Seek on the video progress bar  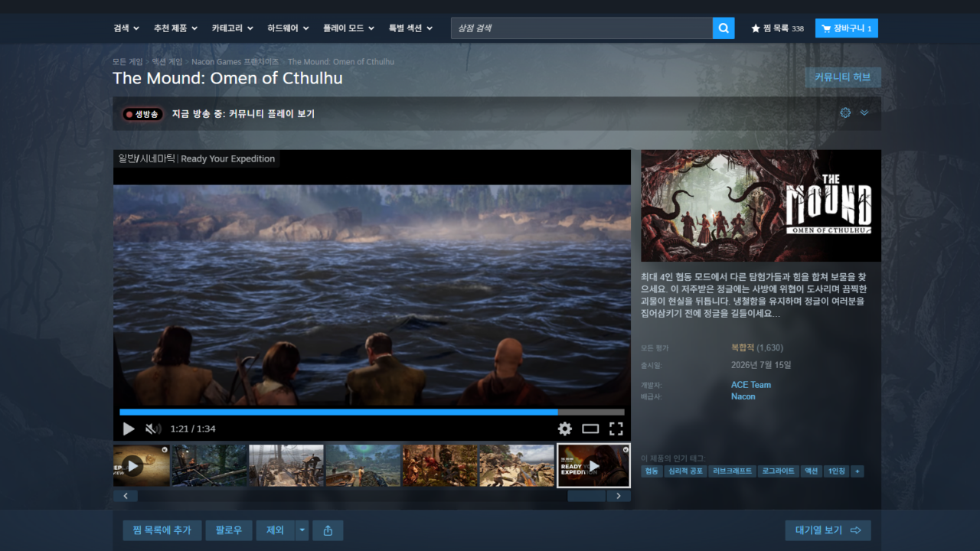click(372, 412)
